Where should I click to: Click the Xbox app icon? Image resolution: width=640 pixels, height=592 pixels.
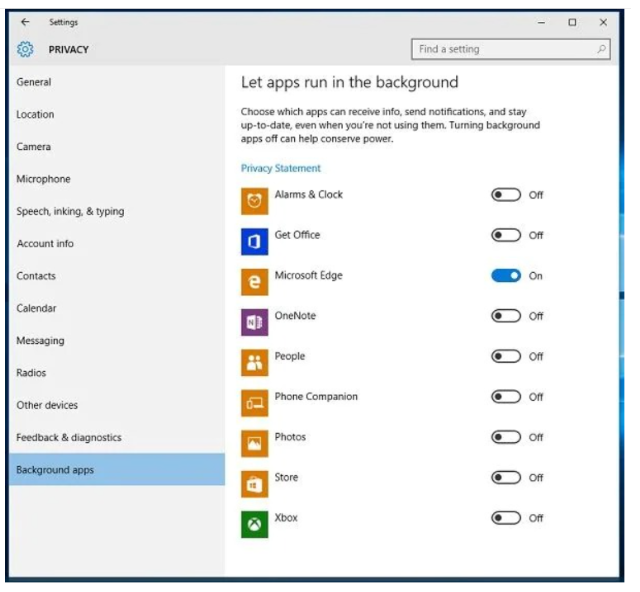pyautogui.click(x=255, y=524)
